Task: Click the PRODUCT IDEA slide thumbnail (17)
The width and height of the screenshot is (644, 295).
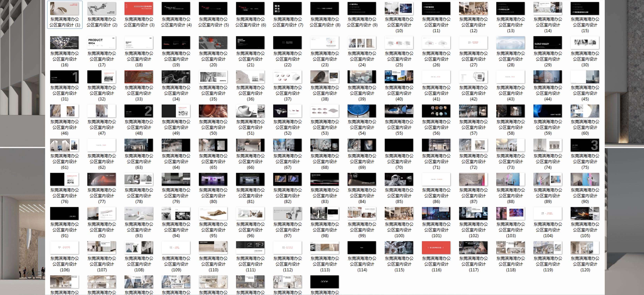Action: (101, 43)
